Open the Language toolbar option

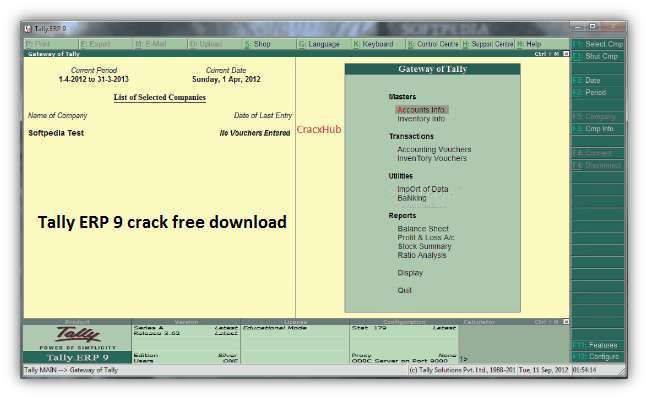(324, 44)
